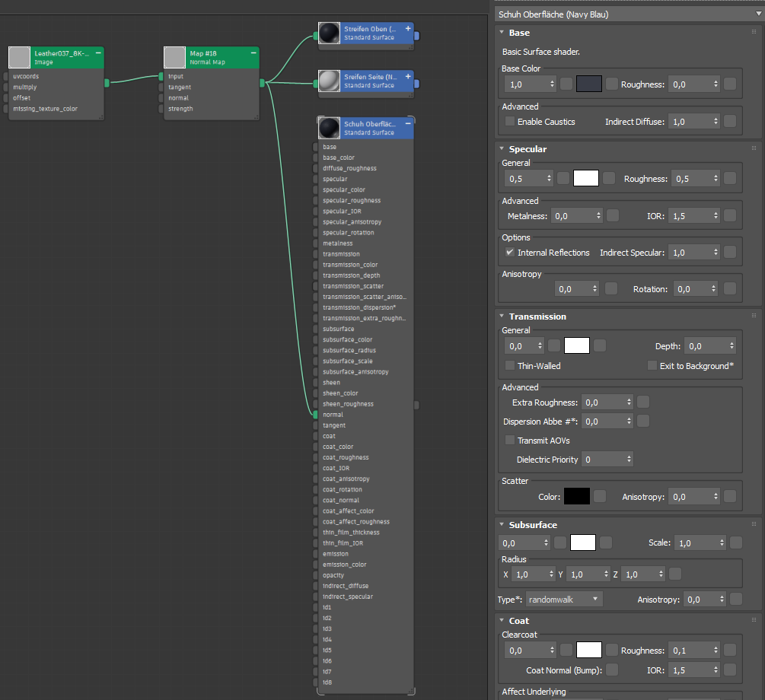
Task: Uncheck Internal Reflections
Action: click(510, 253)
